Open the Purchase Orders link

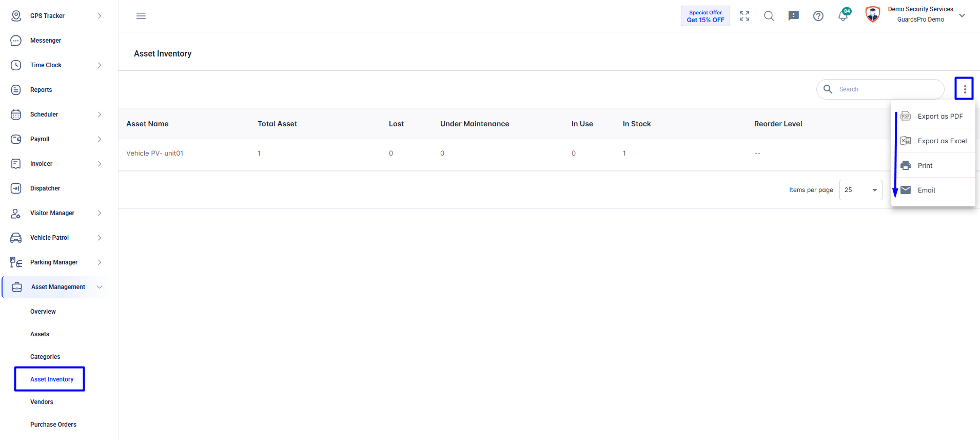53,425
